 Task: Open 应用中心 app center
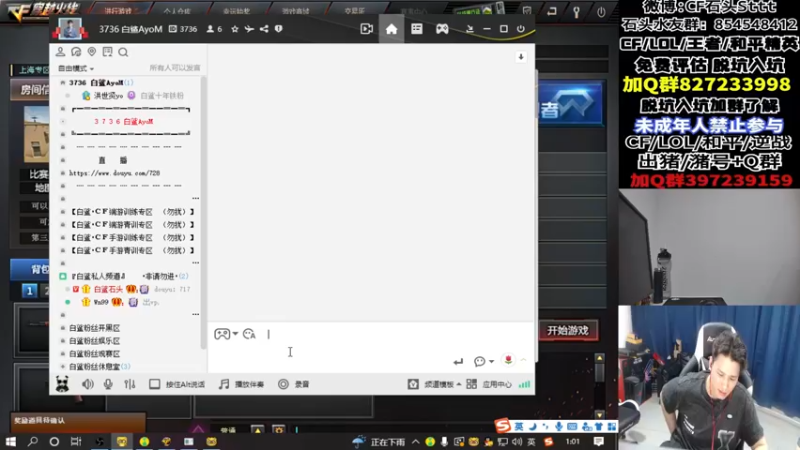(489, 384)
